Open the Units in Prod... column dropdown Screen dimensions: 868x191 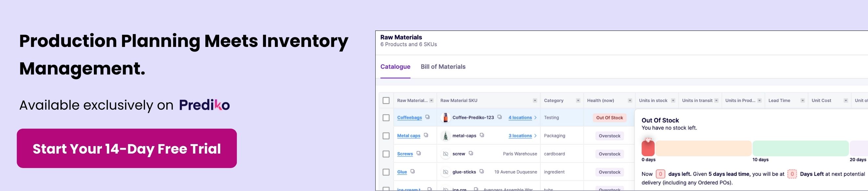tap(759, 100)
